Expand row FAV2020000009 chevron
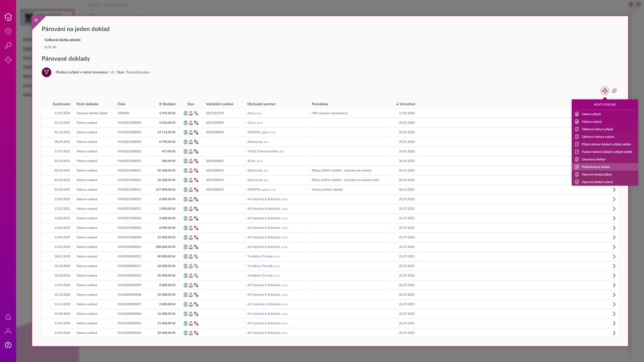The image size is (644, 362). coord(614,285)
